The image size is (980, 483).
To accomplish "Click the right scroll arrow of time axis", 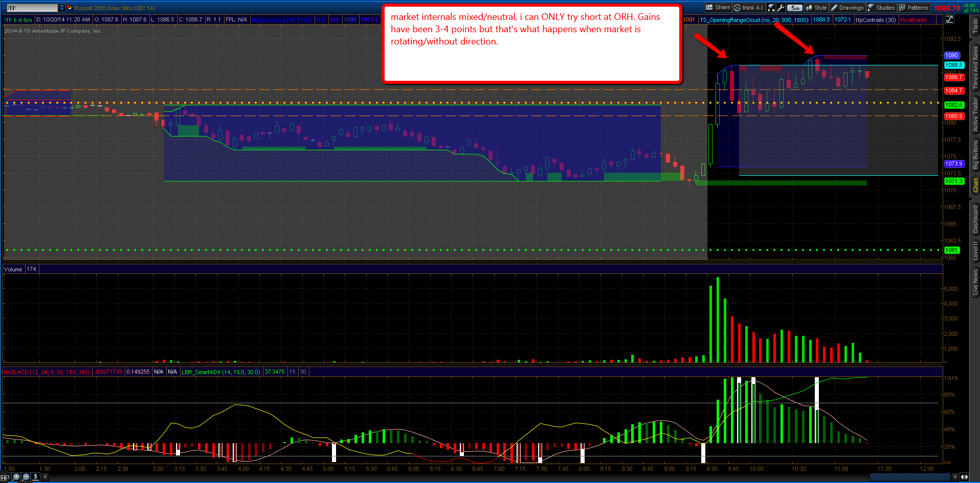I will (954, 477).
